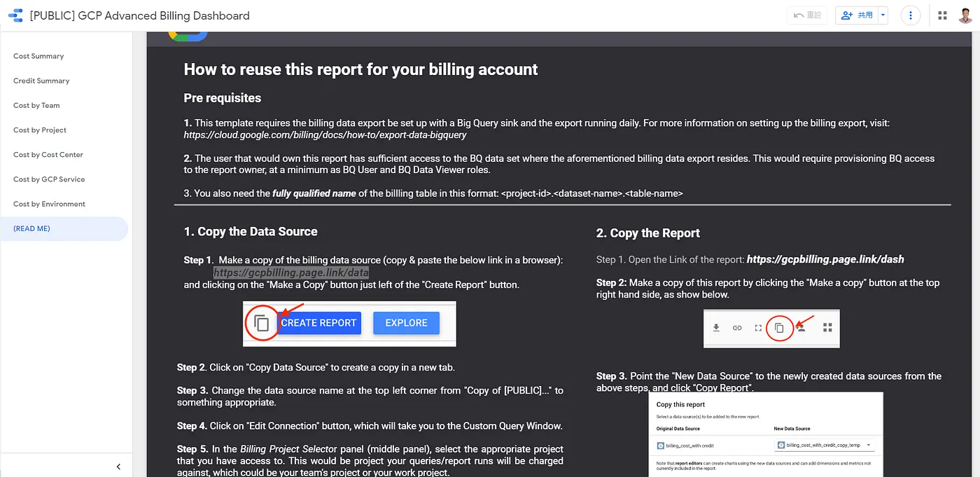Click the CREATE REPORT button image
Screen dimensions: 980x477
(319, 323)
